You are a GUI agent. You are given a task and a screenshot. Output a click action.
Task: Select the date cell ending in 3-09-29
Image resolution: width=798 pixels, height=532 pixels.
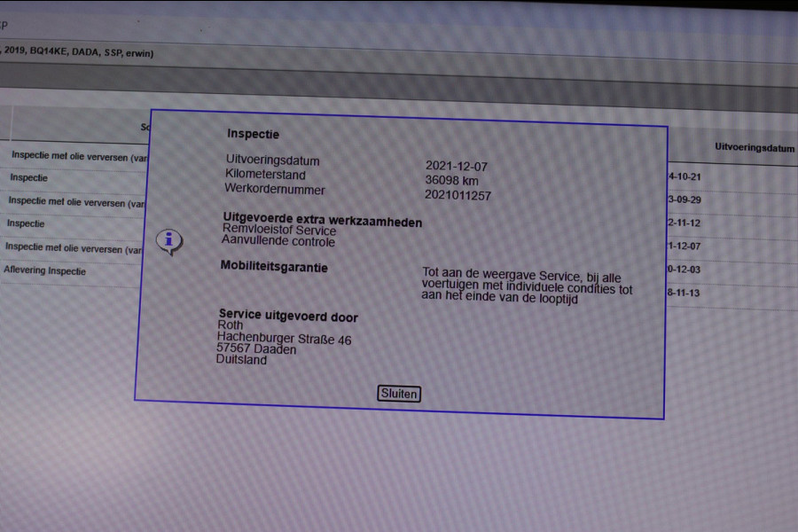(x=684, y=199)
